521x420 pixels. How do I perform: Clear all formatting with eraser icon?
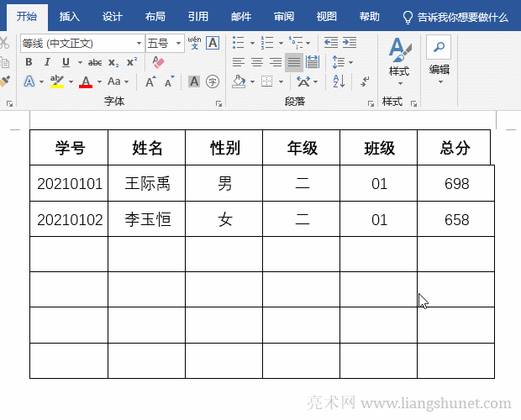pyautogui.click(x=158, y=62)
